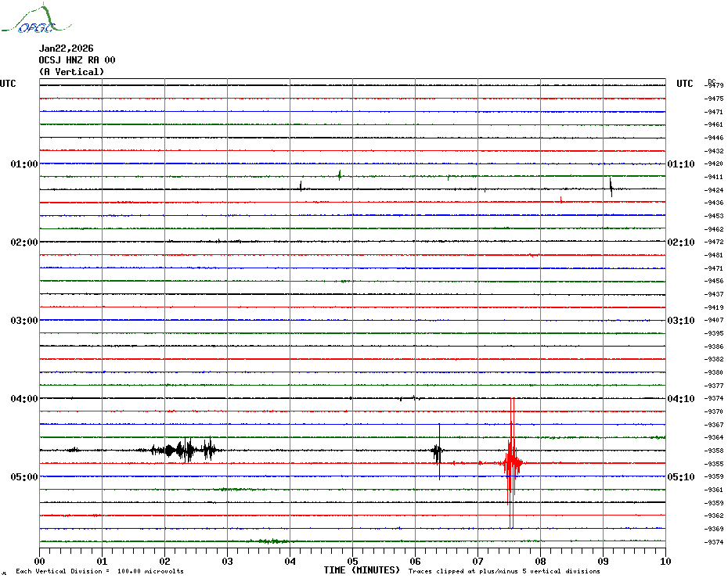Image resolution: width=728 pixels, height=582 pixels.
Task: Click the Traces clipped at plus/minus 5 note
Action: tap(504, 571)
